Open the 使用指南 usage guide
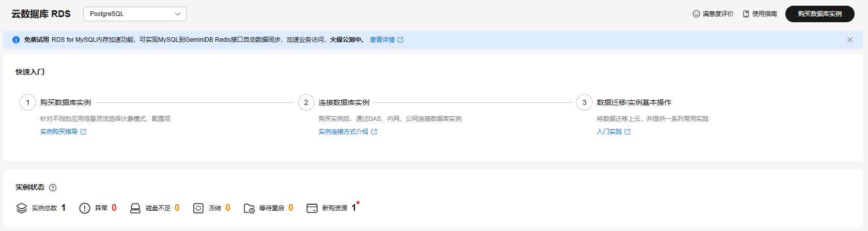This screenshot has height=231, width=868. click(764, 14)
